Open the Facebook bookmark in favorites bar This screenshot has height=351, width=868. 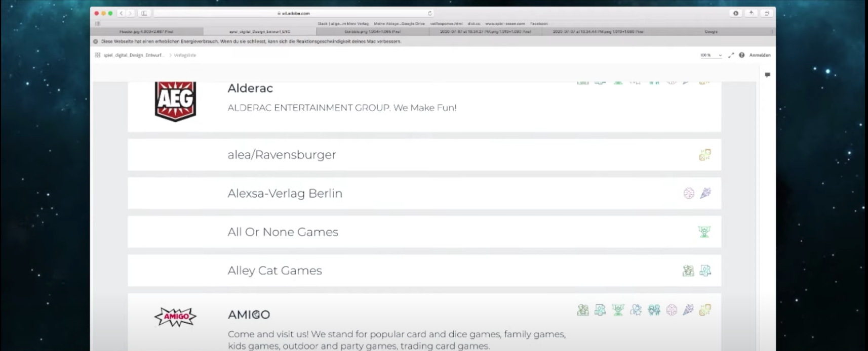(539, 23)
